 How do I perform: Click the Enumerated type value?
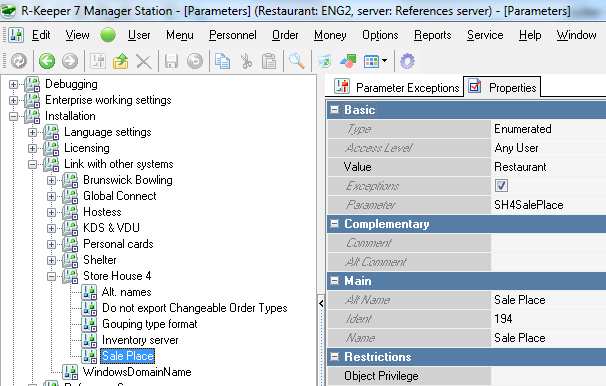point(523,129)
